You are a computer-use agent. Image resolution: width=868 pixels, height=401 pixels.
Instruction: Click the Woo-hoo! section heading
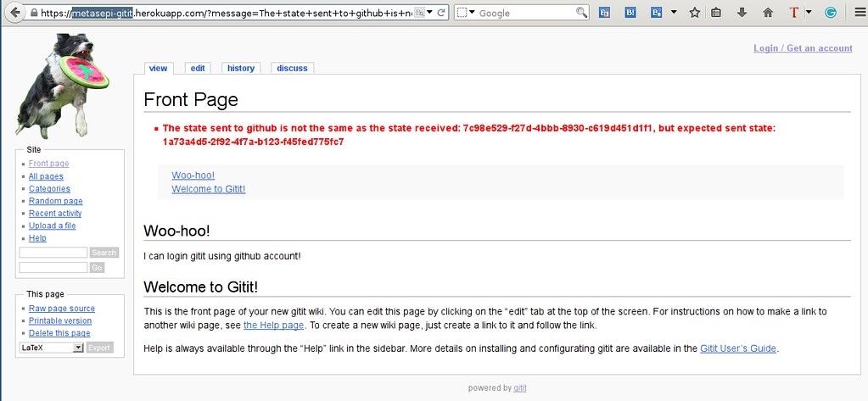point(176,231)
